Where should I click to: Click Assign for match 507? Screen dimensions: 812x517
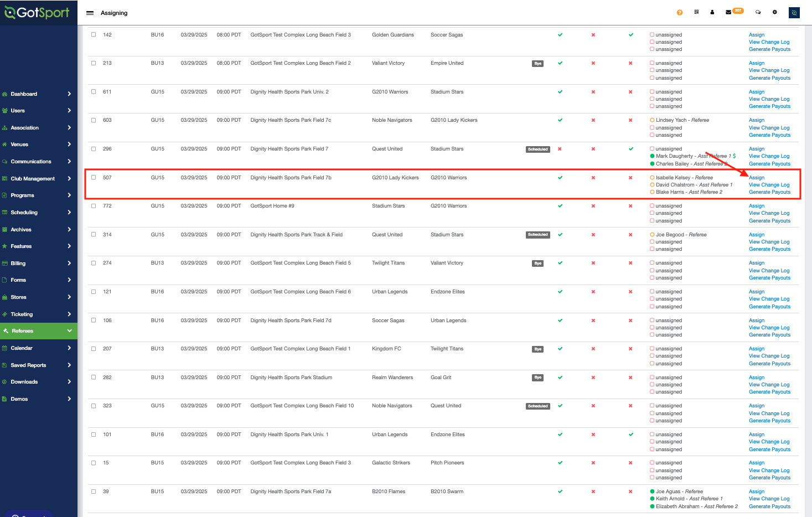click(757, 178)
